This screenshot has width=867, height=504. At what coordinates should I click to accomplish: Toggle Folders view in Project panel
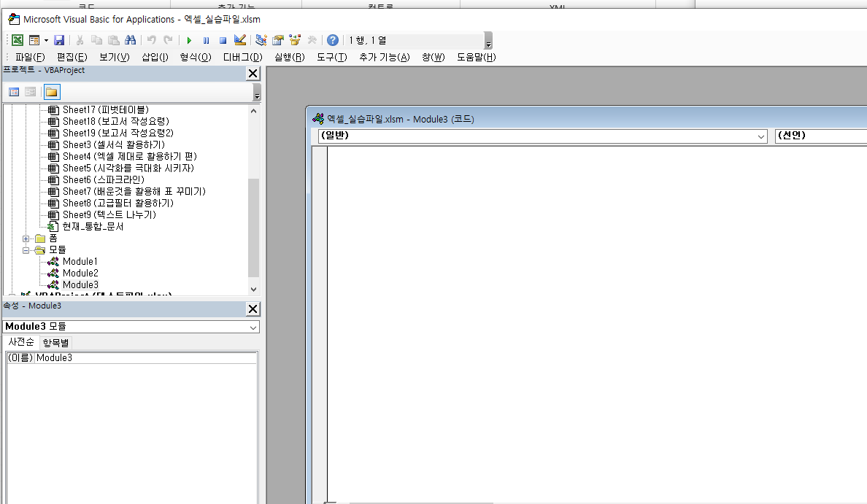pos(51,92)
